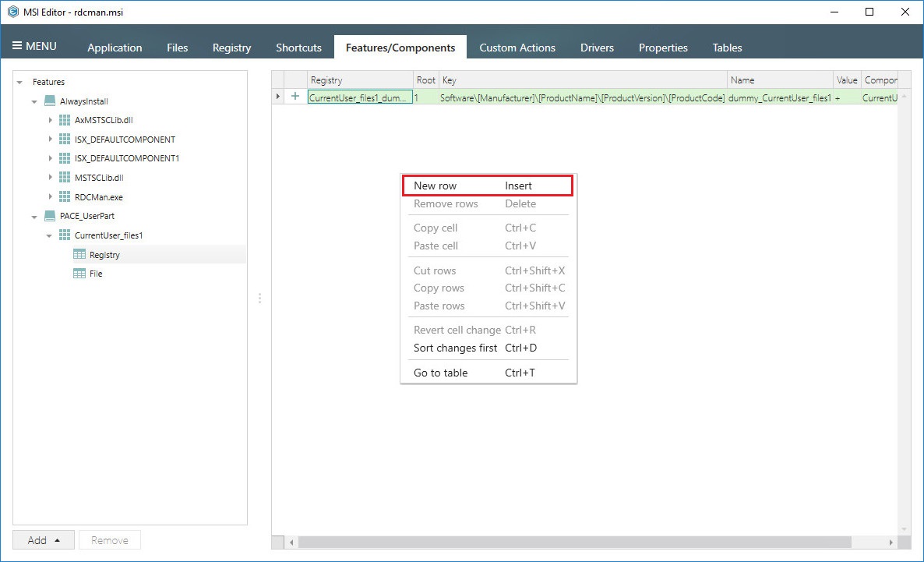Switch to the Tables tab
The height and width of the screenshot is (562, 924).
click(727, 48)
